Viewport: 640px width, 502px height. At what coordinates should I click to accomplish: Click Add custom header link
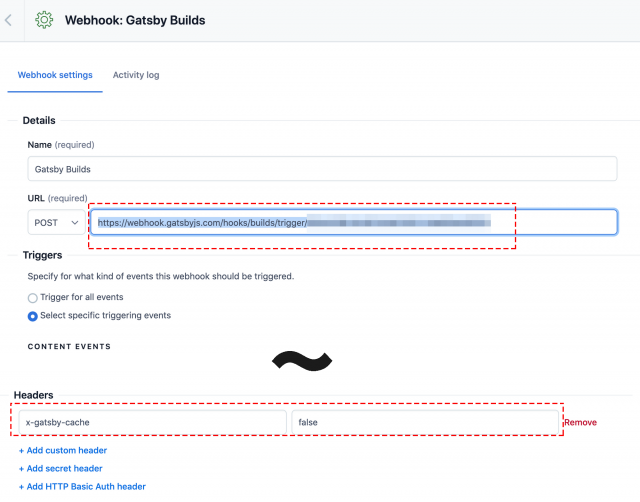pyautogui.click(x=63, y=450)
